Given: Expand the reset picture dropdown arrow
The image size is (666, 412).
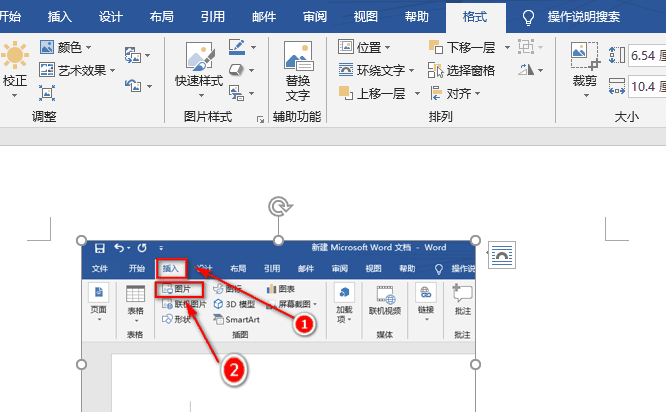Looking at the screenshot, I should pos(149,86).
